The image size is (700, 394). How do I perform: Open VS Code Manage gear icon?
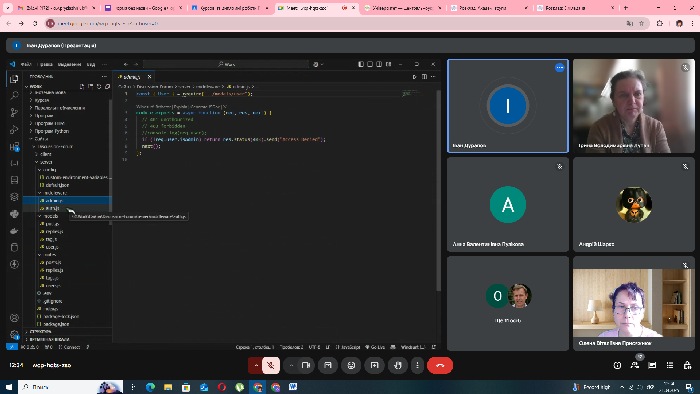[x=14, y=334]
